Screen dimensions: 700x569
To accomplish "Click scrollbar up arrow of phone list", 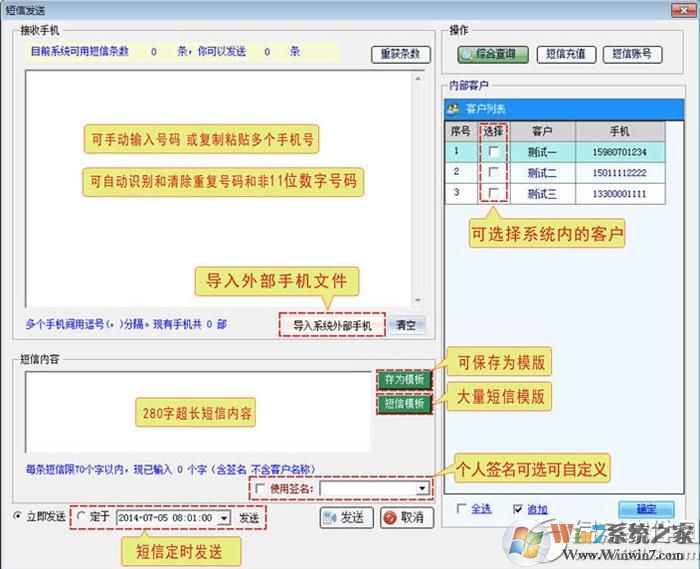I will coord(418,78).
